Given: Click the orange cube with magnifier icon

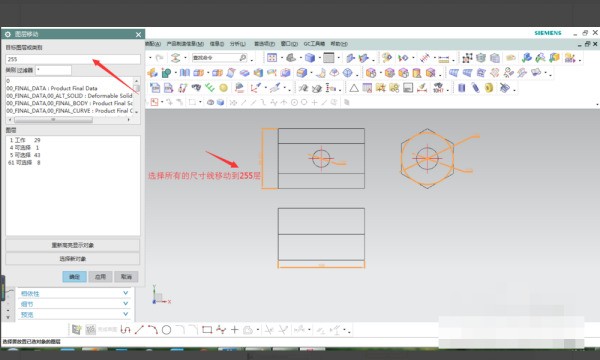Looking at the screenshot, I should [370, 73].
